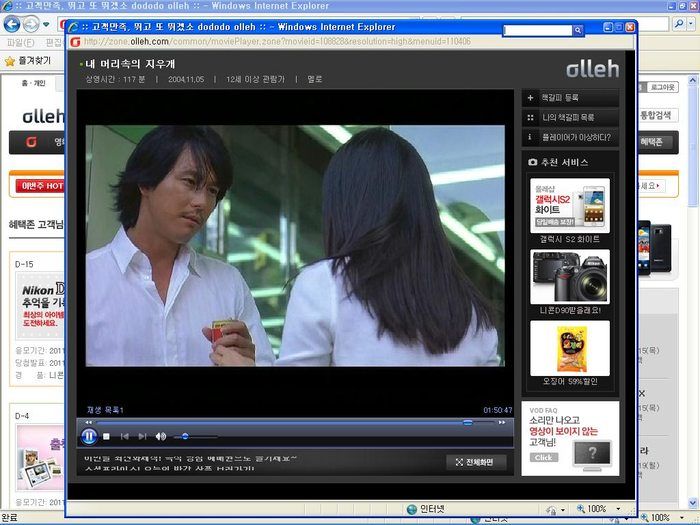The height and width of the screenshot is (525, 700).
Task: Open the back/forward history dropdown arrow
Action: tap(46, 24)
